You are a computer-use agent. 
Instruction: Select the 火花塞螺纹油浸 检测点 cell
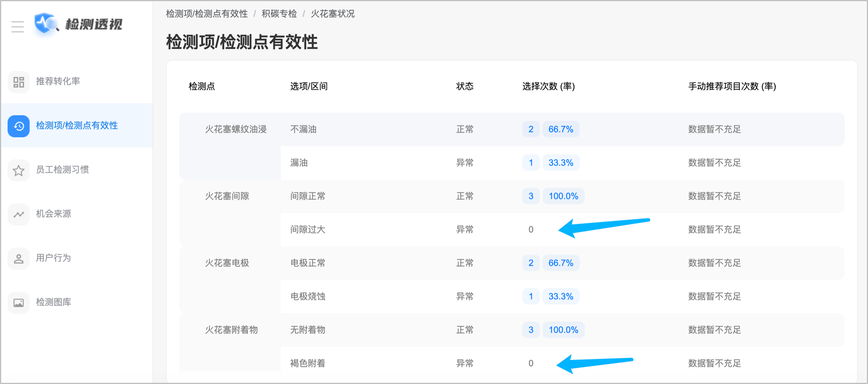click(x=235, y=129)
